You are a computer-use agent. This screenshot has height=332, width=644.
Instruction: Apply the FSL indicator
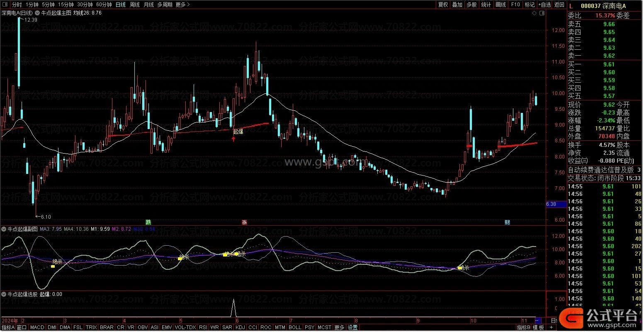(78, 327)
